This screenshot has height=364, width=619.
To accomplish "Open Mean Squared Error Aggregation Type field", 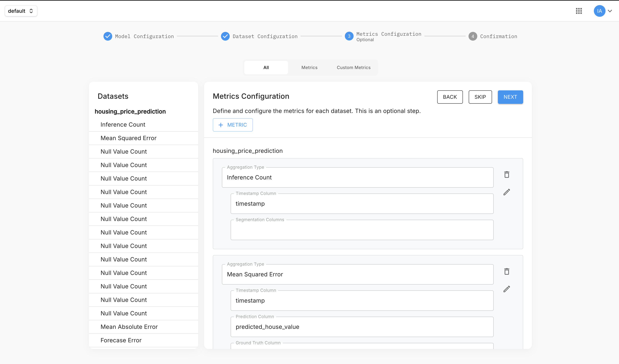I will click(x=357, y=274).
